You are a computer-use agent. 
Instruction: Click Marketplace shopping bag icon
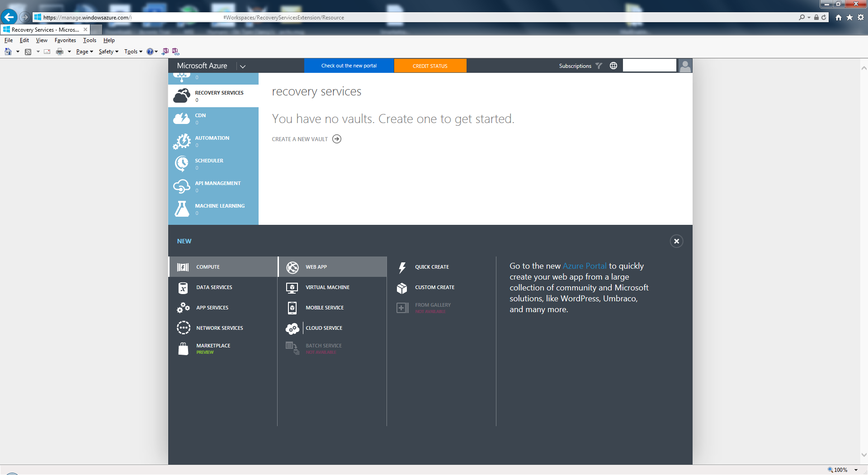[183, 348]
